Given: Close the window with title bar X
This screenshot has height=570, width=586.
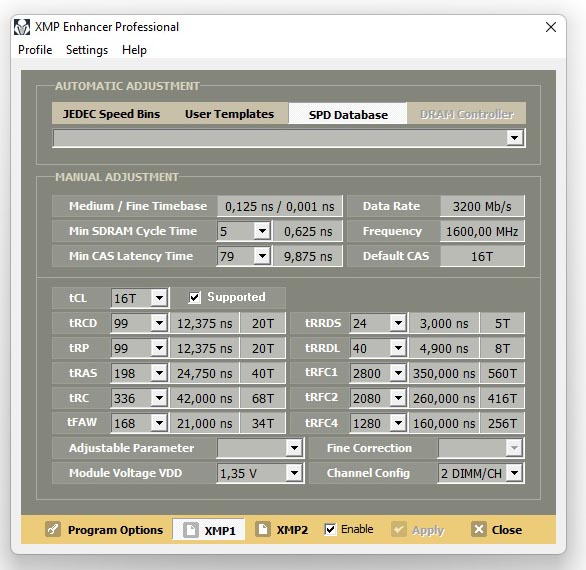Looking at the screenshot, I should pyautogui.click(x=551, y=27).
